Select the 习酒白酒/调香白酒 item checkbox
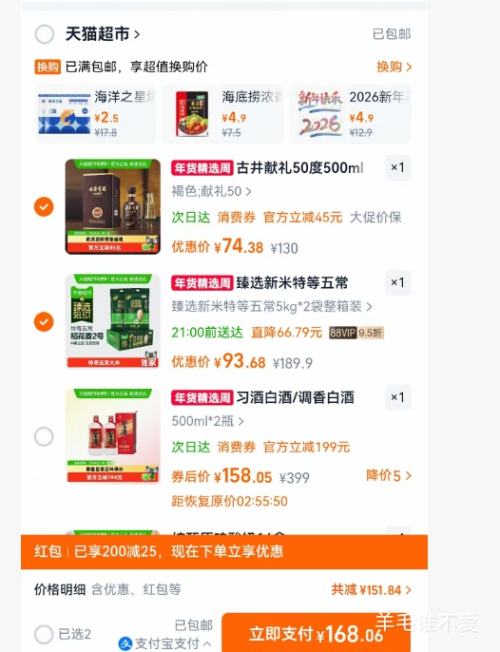500x652 pixels. coord(44,437)
